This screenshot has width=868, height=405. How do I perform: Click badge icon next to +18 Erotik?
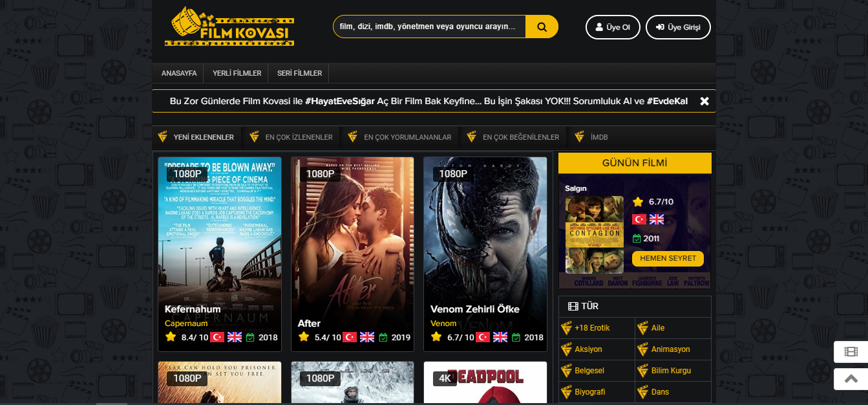(x=566, y=328)
